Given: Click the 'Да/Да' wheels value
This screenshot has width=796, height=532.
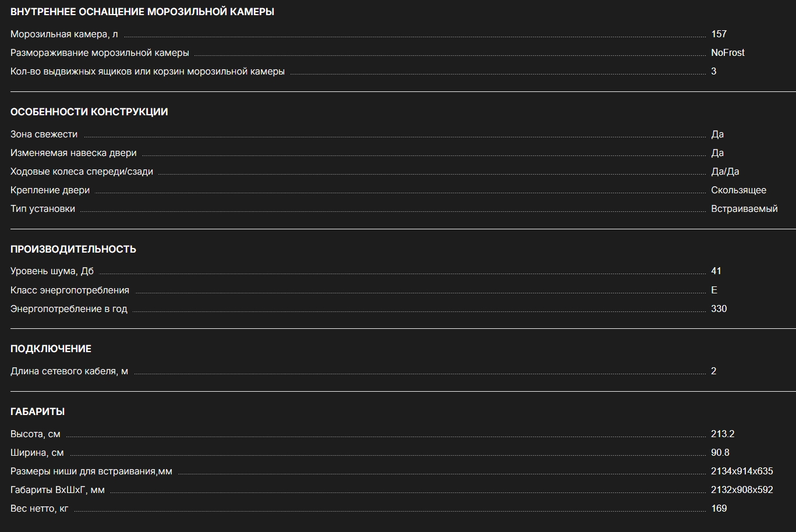Looking at the screenshot, I should (x=725, y=172).
